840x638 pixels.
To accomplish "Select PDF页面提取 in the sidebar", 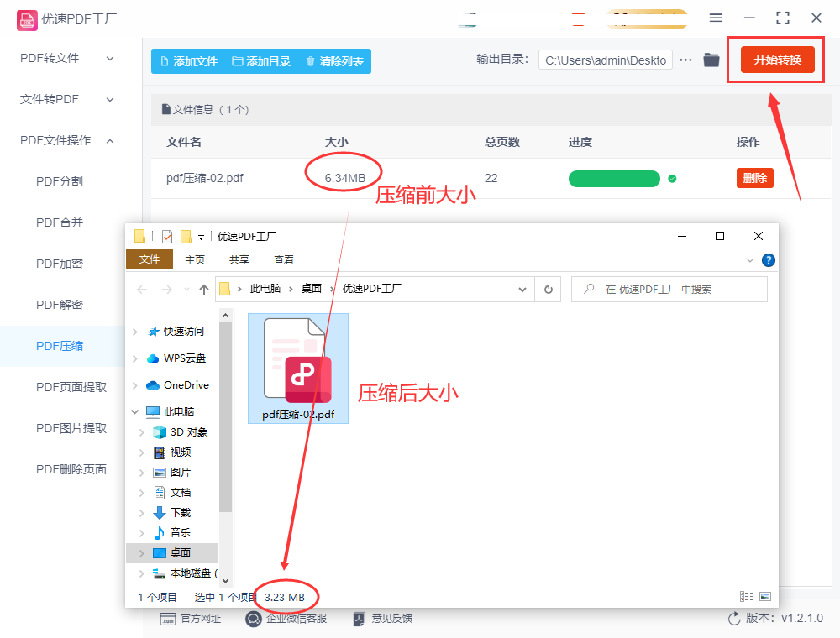I will coord(71,387).
